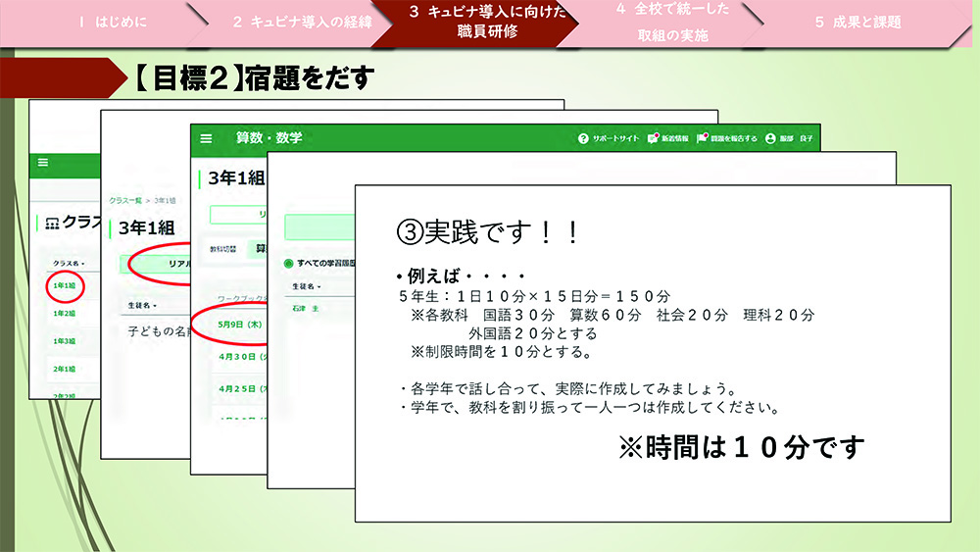The width and height of the screenshot is (980, 552).
Task: Open the user account profile icon
Action: click(770, 139)
